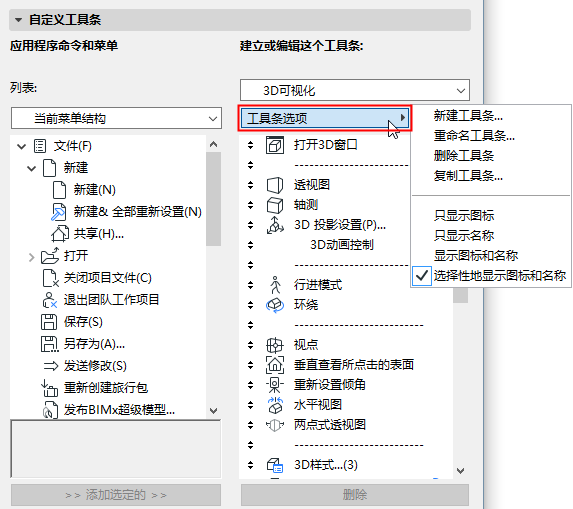This screenshot has width=573, height=509.
Task: Enable 显示图标和名称 display option
Action: click(476, 255)
